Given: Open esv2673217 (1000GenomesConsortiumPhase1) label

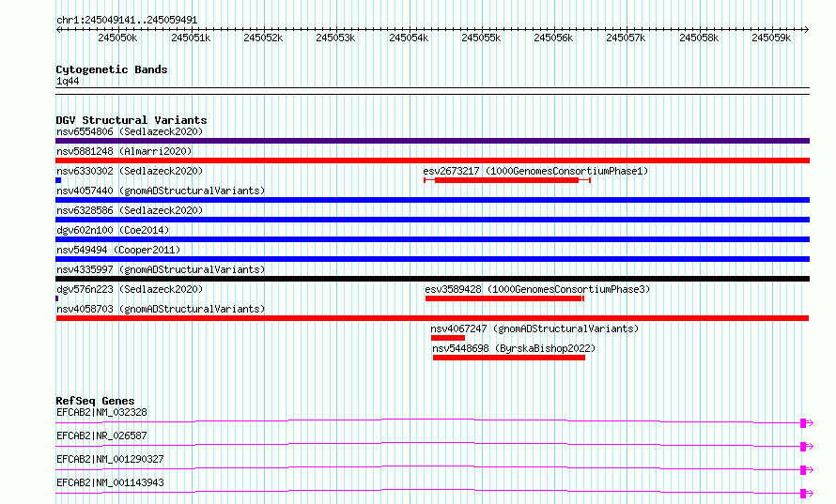Looking at the screenshot, I should (x=535, y=171).
